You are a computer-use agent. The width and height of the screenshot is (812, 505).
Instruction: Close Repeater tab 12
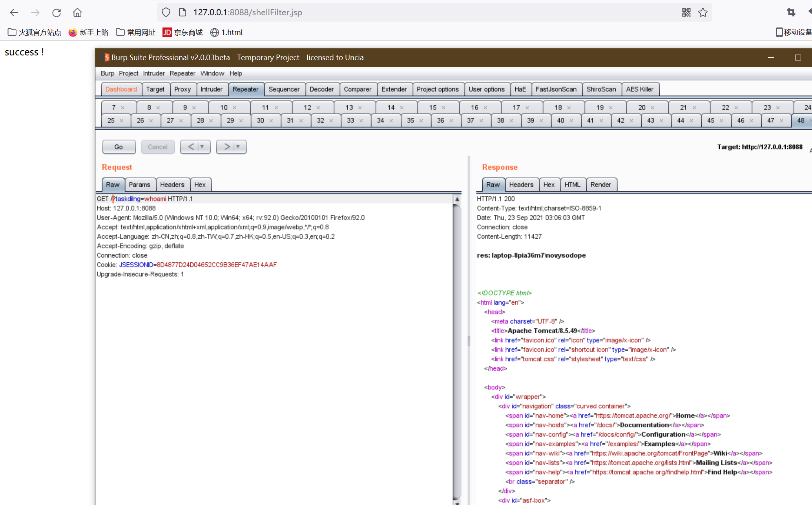coord(318,108)
